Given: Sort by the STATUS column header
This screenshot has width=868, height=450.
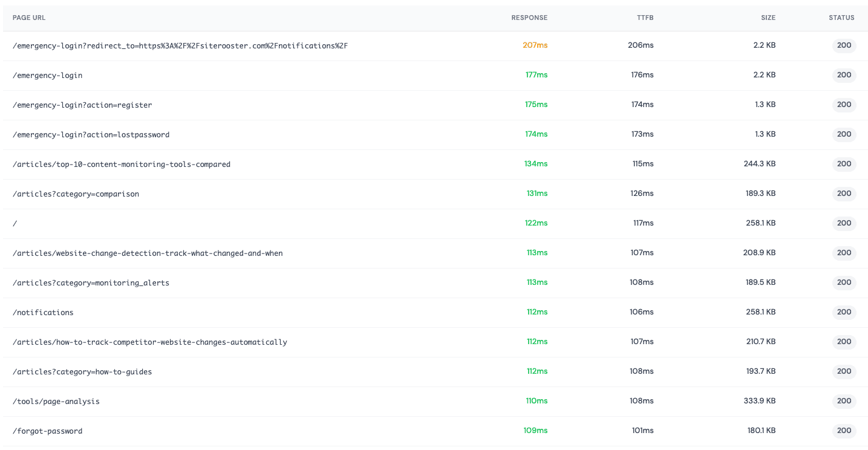Looking at the screenshot, I should tap(841, 18).
